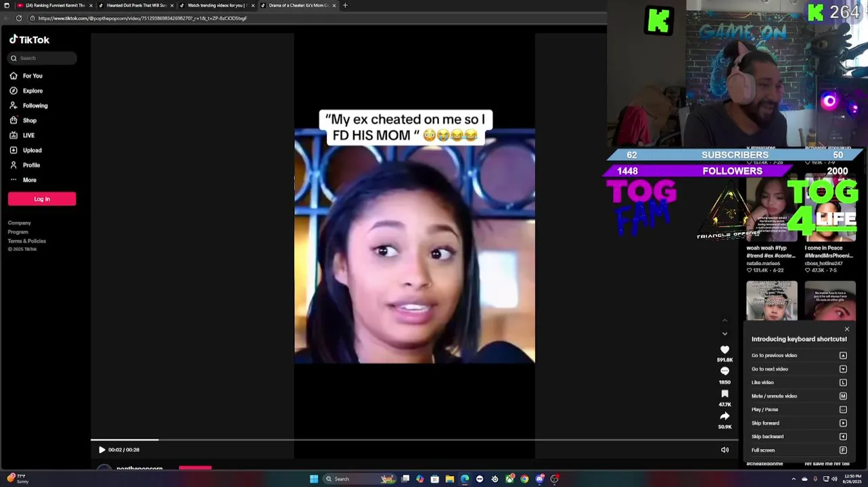
Task: Switch to Watch trending videos browser tab
Action: pos(216,5)
